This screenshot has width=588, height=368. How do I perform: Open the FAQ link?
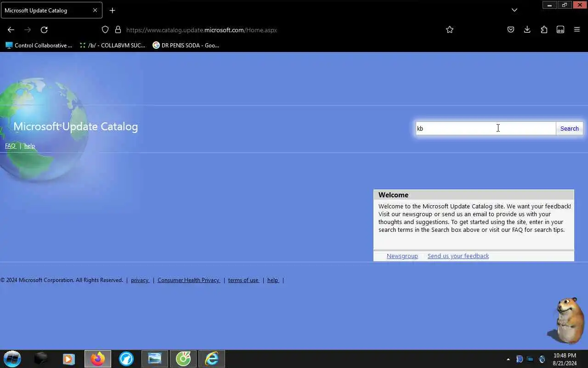click(10, 146)
